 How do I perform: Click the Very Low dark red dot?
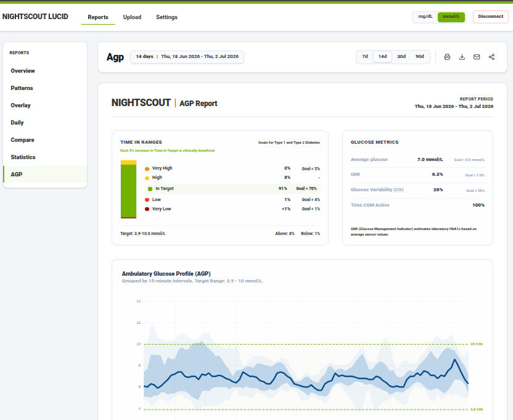(147, 209)
